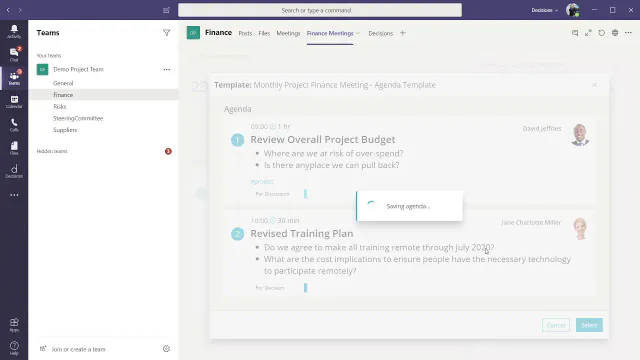Open the Activity bell icon
Image resolution: width=640 pixels, height=360 pixels.
tap(14, 31)
